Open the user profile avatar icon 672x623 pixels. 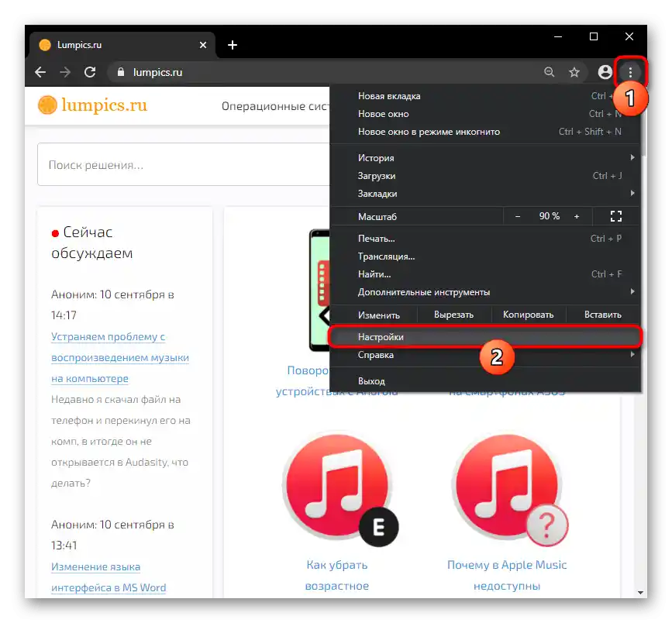tap(605, 72)
